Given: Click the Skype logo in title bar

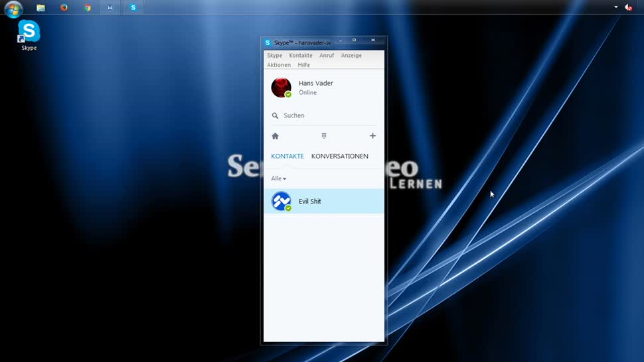Looking at the screenshot, I should click(x=268, y=42).
